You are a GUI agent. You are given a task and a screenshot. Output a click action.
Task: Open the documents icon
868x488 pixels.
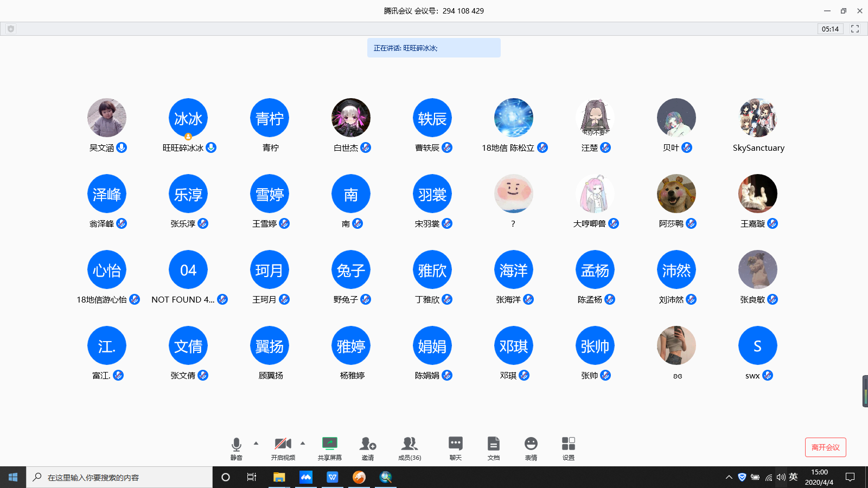point(493,445)
